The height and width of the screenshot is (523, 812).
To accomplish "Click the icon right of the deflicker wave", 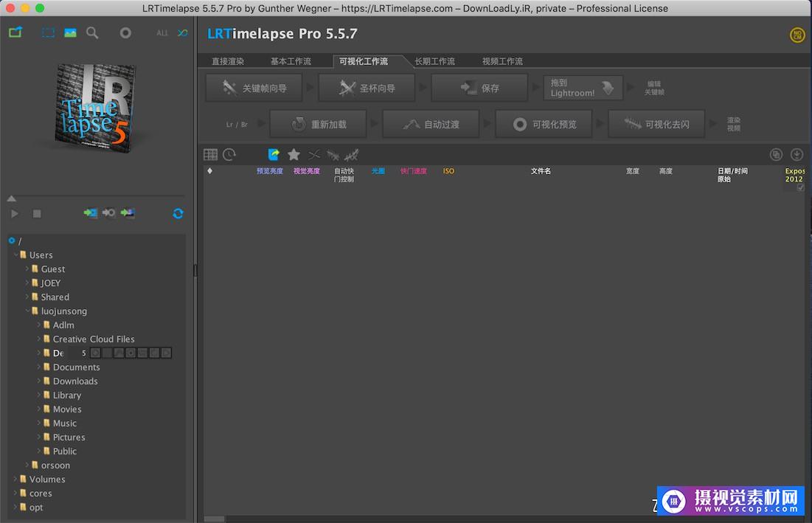I will pos(352,154).
